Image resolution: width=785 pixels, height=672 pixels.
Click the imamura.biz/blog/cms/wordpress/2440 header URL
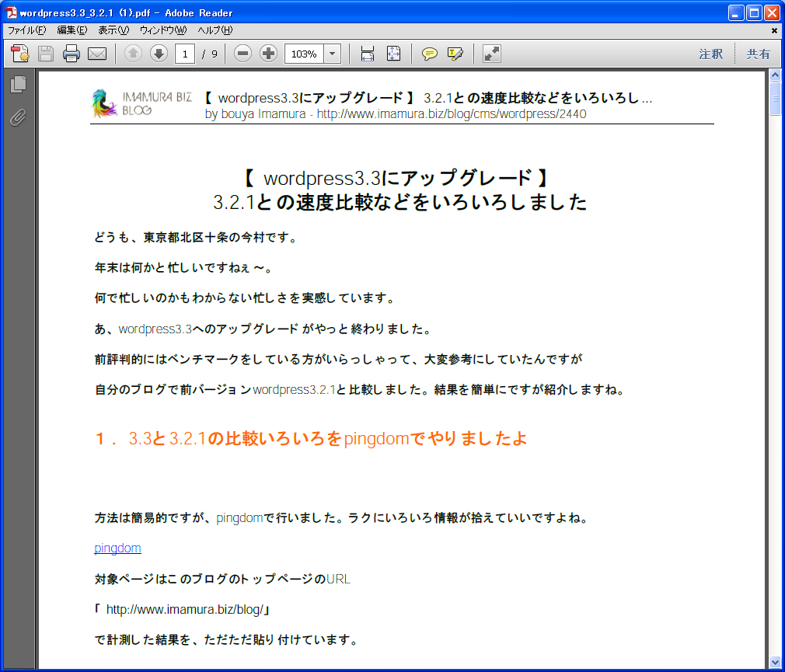(x=452, y=114)
